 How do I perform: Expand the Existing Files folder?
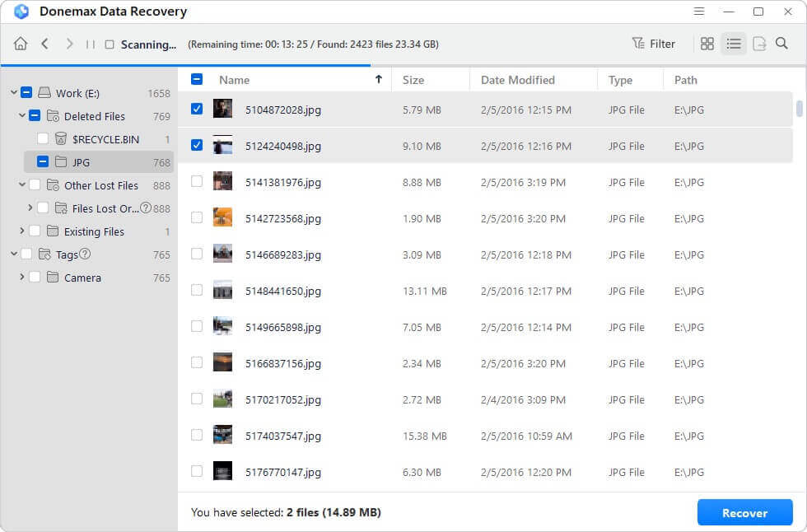pos(22,231)
